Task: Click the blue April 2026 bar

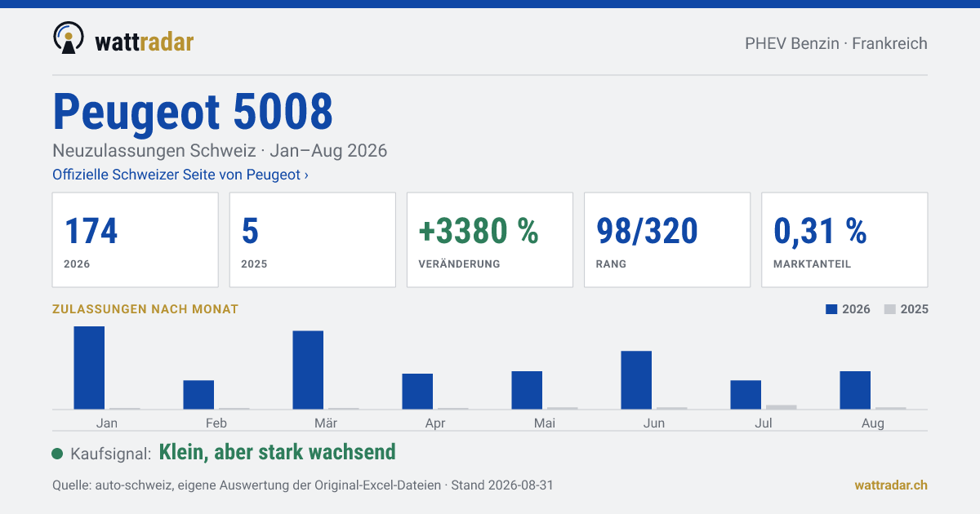Action: click(417, 392)
